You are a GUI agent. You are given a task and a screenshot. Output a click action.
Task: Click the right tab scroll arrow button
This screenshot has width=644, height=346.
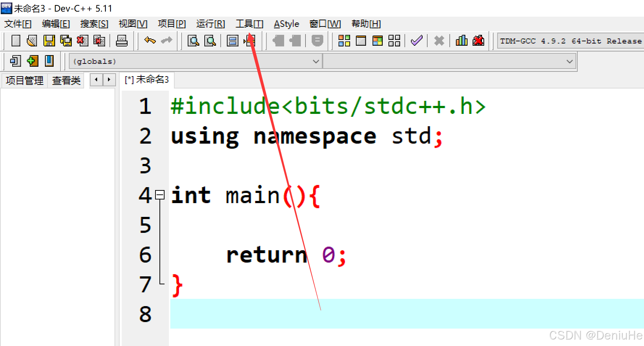109,79
